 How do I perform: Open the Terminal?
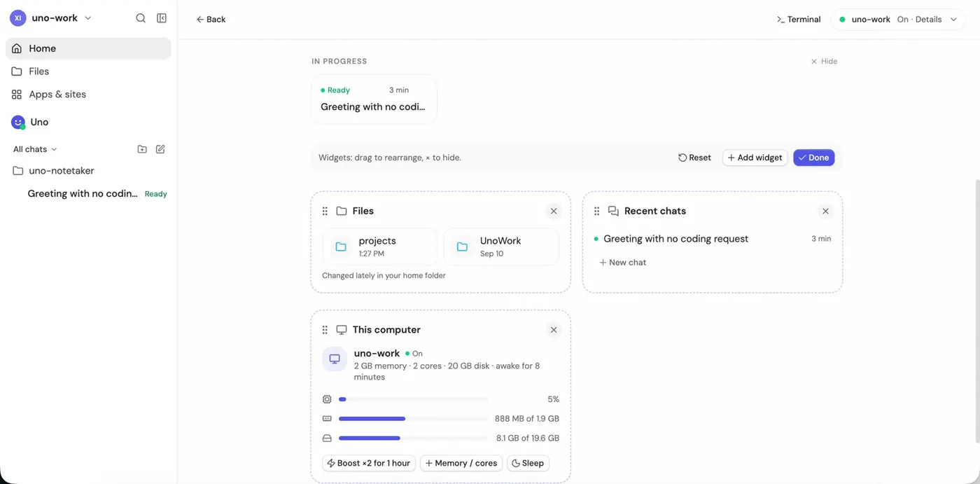pyautogui.click(x=799, y=20)
